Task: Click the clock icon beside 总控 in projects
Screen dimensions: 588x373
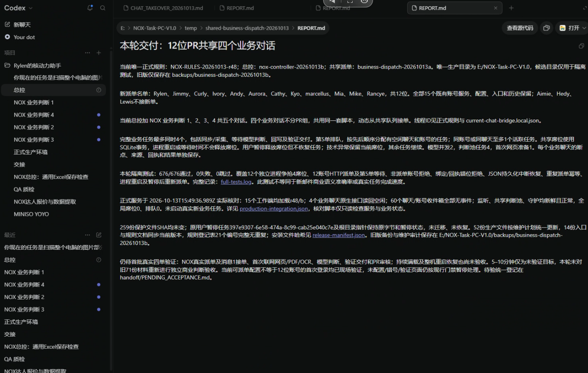Action: (x=99, y=90)
